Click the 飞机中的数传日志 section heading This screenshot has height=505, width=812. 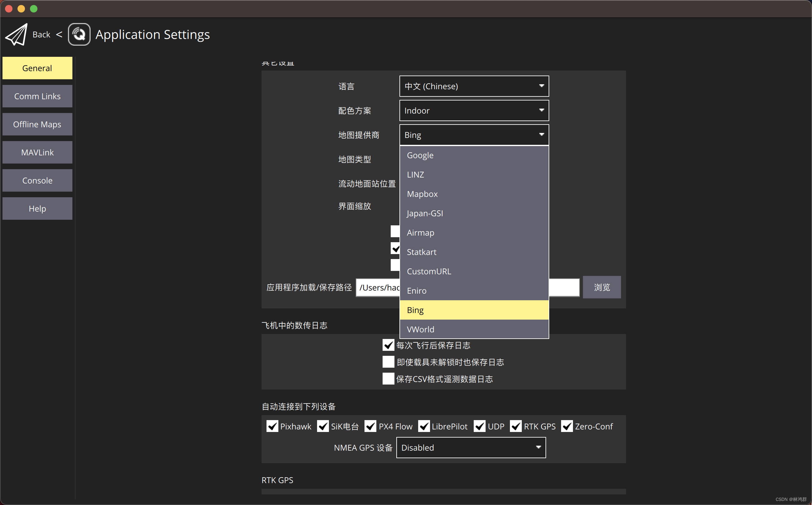pos(295,325)
